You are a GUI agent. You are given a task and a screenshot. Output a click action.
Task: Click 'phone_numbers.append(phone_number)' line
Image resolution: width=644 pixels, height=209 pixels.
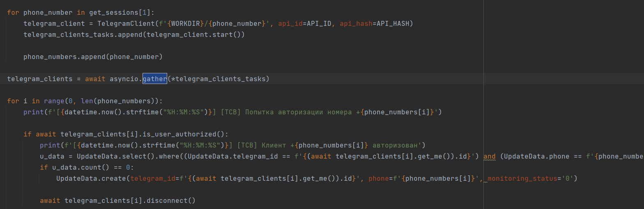(x=93, y=57)
